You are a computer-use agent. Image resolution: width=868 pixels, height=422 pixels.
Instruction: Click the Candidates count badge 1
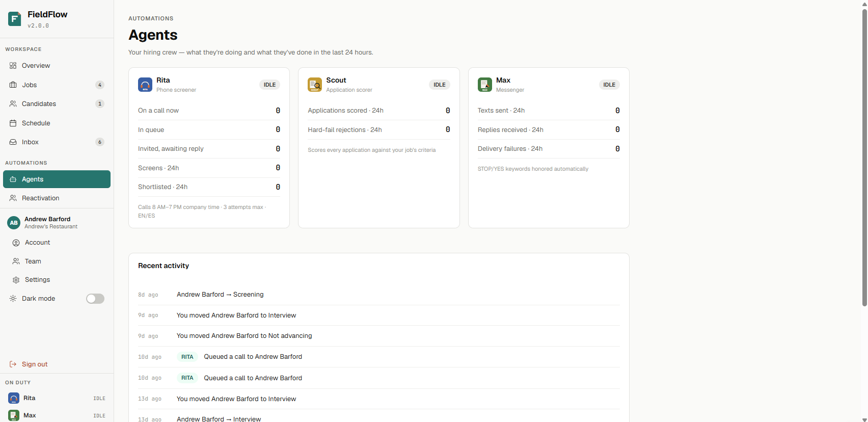[x=100, y=104]
